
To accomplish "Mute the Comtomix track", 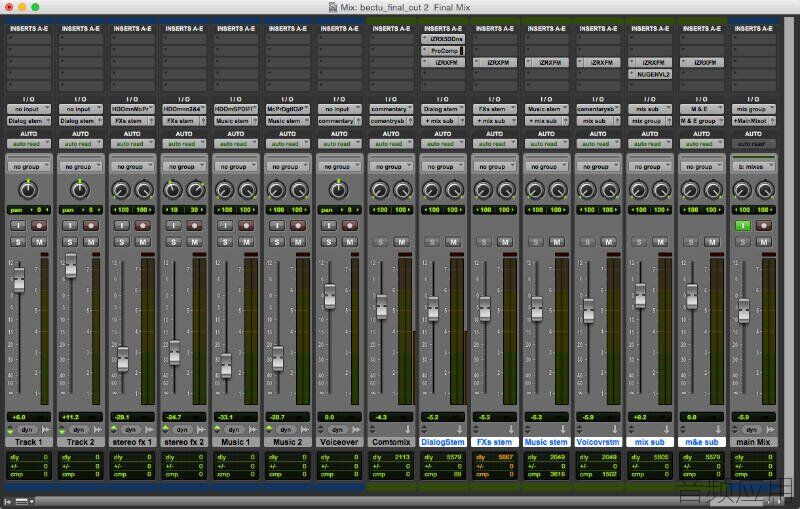I will point(402,242).
